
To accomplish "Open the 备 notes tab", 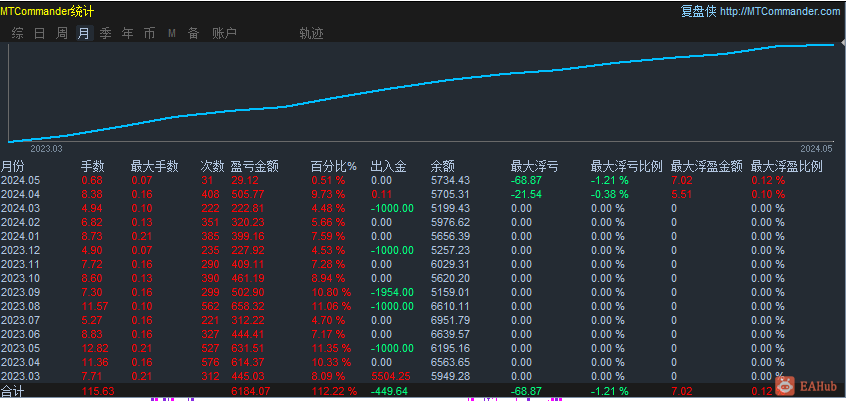I will click(x=193, y=33).
